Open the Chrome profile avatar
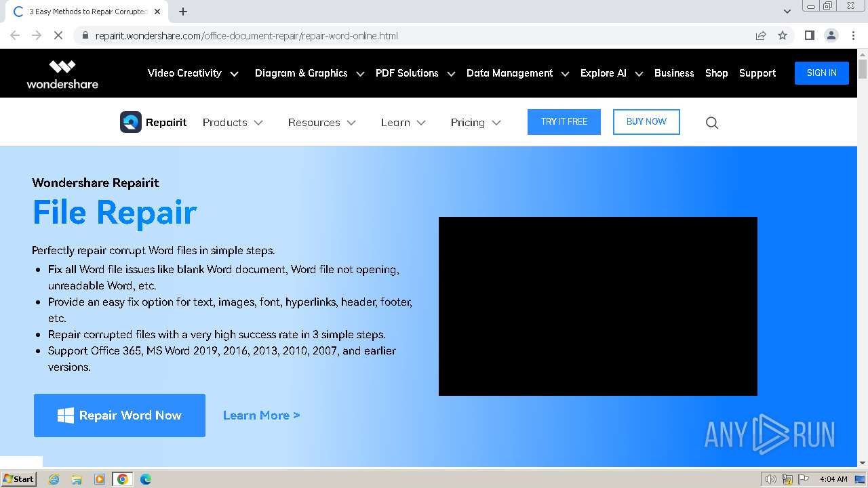The height and width of the screenshot is (488, 868). [x=831, y=35]
